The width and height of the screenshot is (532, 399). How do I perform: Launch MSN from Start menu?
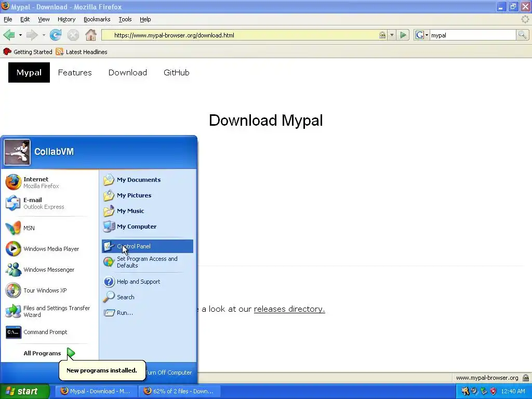coord(50,228)
